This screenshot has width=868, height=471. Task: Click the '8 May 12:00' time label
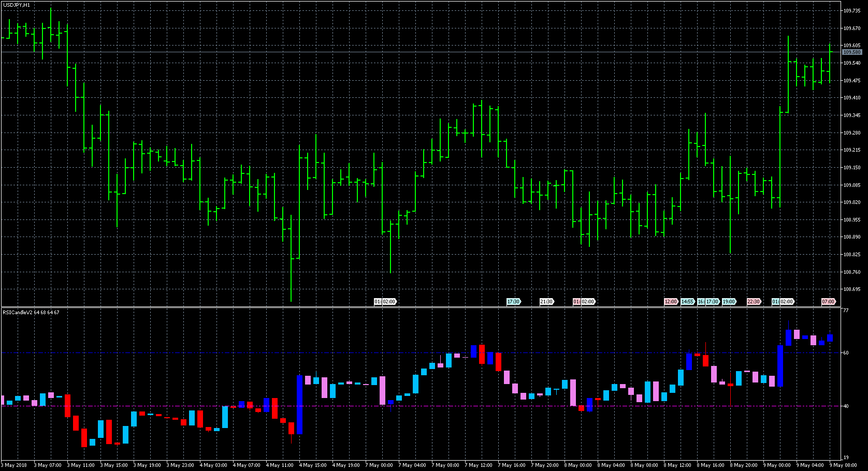[x=677, y=465]
